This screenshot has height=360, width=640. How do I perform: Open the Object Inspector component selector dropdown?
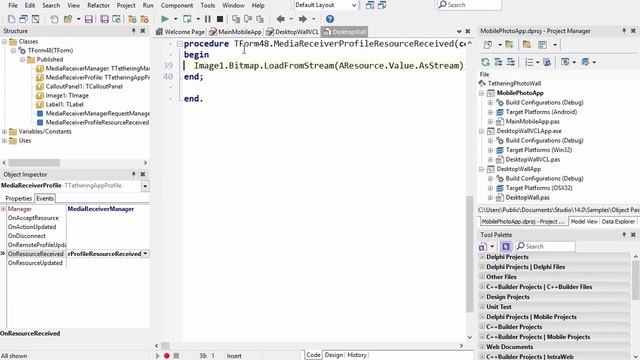pos(145,186)
